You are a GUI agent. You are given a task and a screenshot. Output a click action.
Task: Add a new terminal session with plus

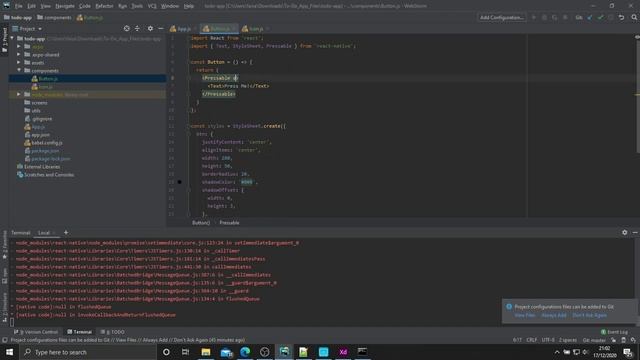tap(66, 233)
